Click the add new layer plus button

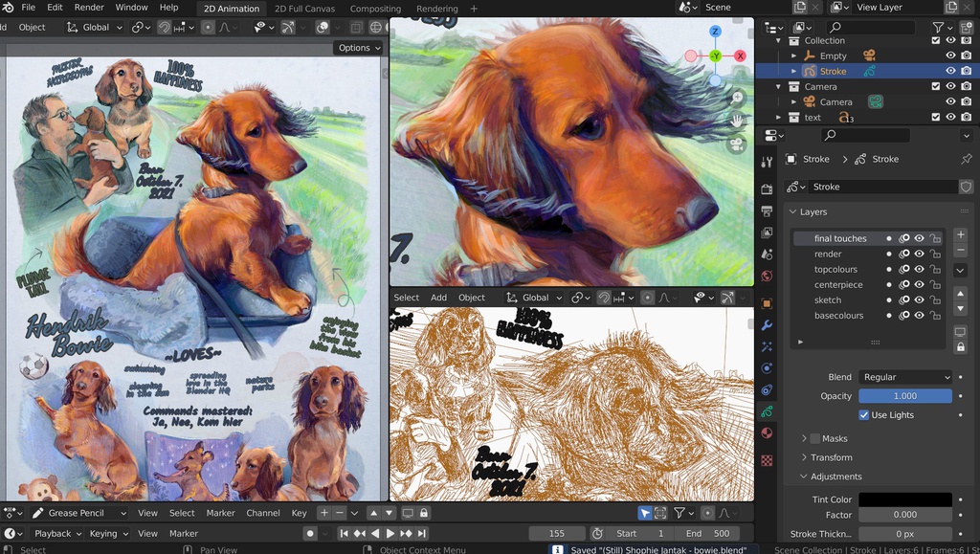(x=960, y=235)
